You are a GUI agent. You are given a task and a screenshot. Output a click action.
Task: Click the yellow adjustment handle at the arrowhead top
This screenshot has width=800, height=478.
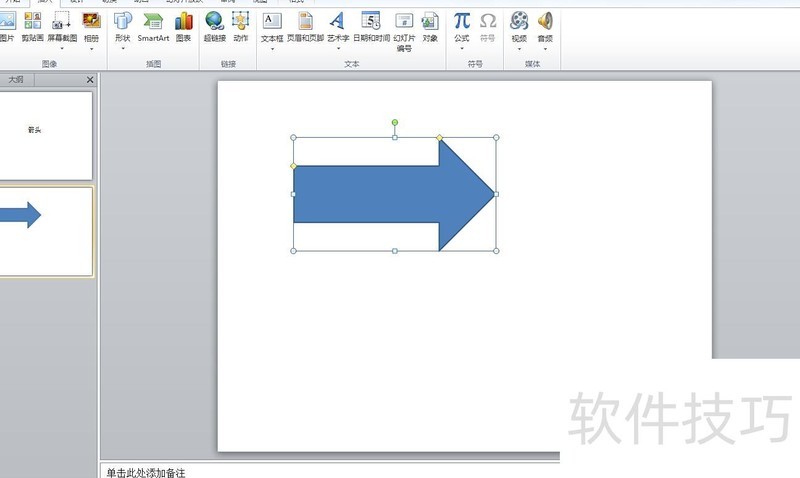(x=439, y=138)
